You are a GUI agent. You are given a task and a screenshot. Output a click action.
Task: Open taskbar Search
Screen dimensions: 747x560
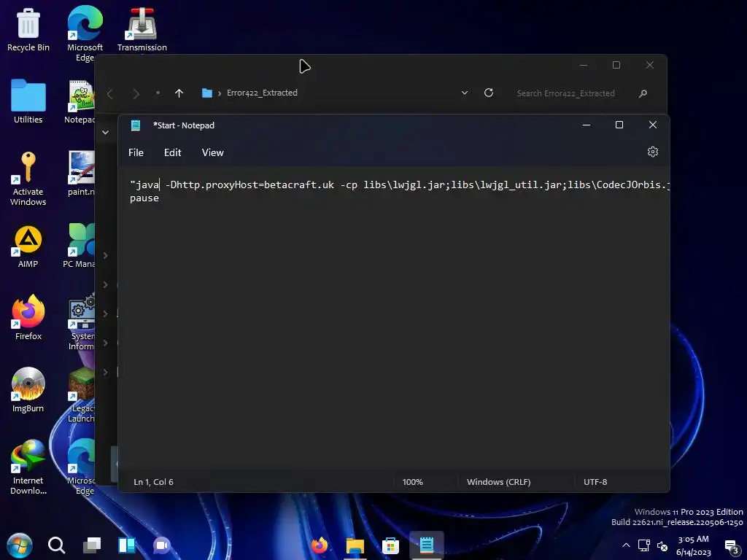[x=56, y=545]
